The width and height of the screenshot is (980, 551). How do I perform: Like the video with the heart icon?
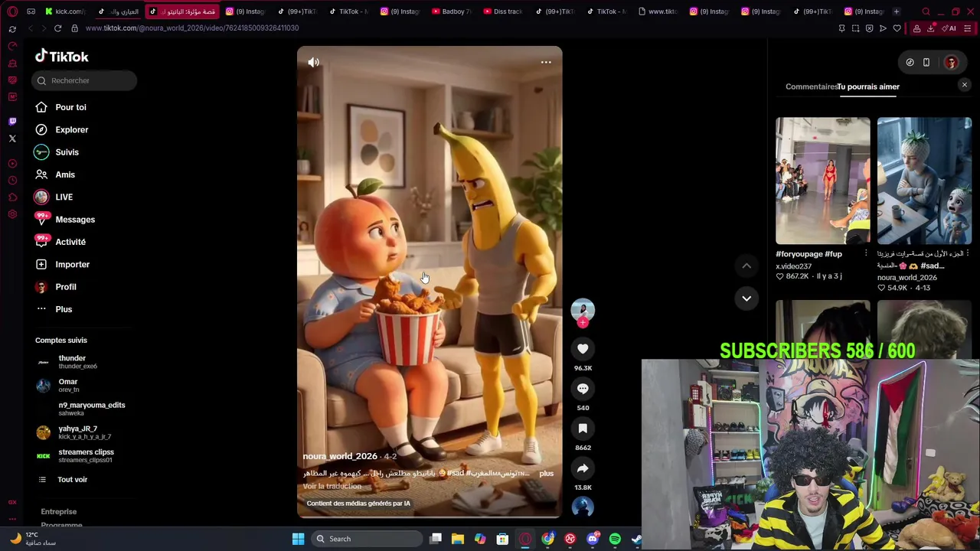point(583,349)
